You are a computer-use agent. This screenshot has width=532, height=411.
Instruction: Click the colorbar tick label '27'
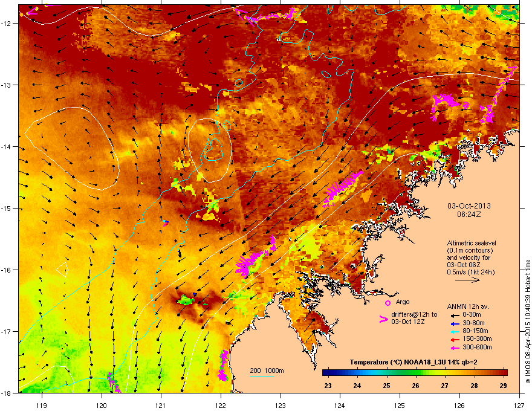[445, 386]
